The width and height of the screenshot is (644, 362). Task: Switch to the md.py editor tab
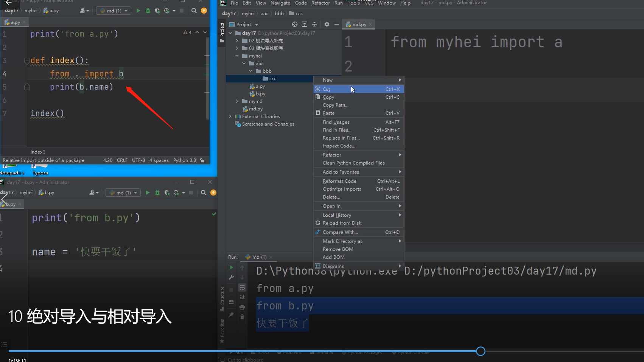(x=359, y=25)
